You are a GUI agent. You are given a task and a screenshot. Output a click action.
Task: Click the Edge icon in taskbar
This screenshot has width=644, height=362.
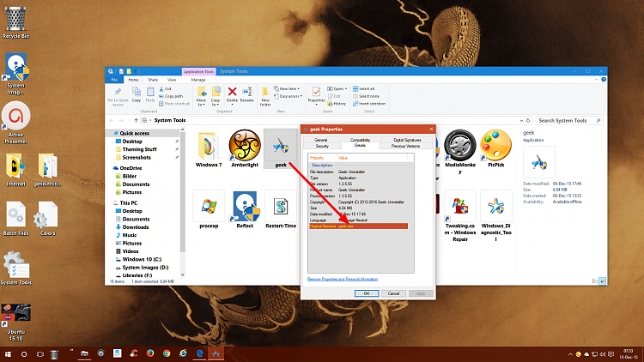[x=199, y=353]
